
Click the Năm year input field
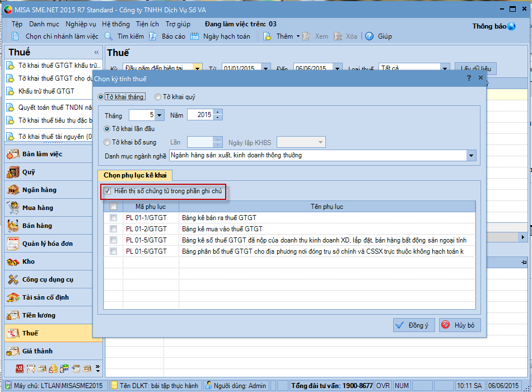point(201,115)
